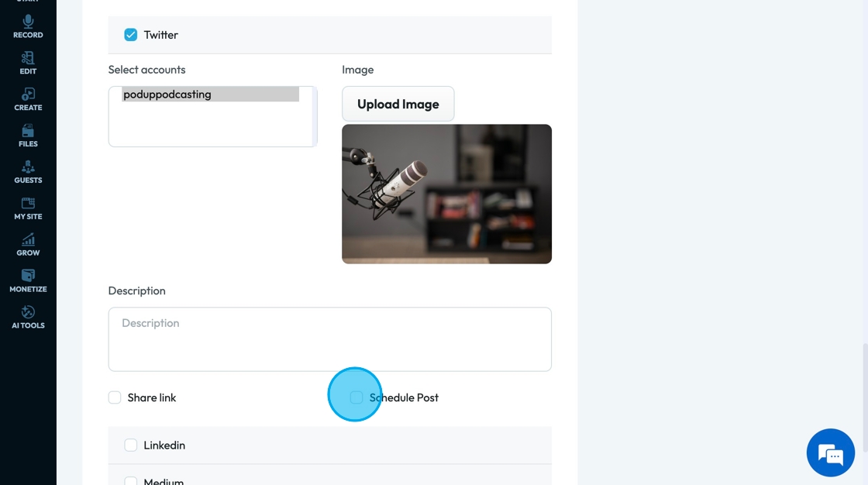Open the Edit section in sidebar
Viewport: 868px width, 485px height.
[28, 63]
